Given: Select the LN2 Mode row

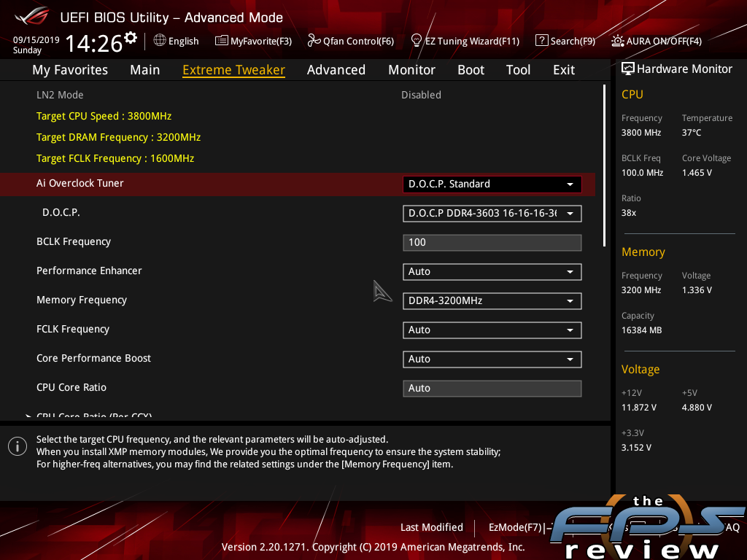Looking at the screenshot, I should (x=298, y=95).
